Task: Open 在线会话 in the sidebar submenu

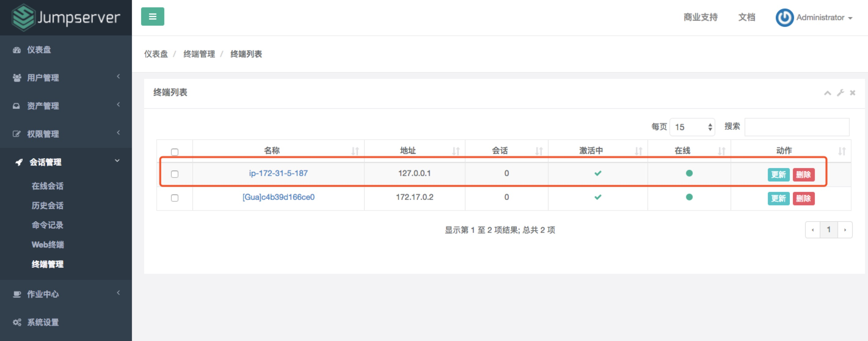Action: [48, 186]
